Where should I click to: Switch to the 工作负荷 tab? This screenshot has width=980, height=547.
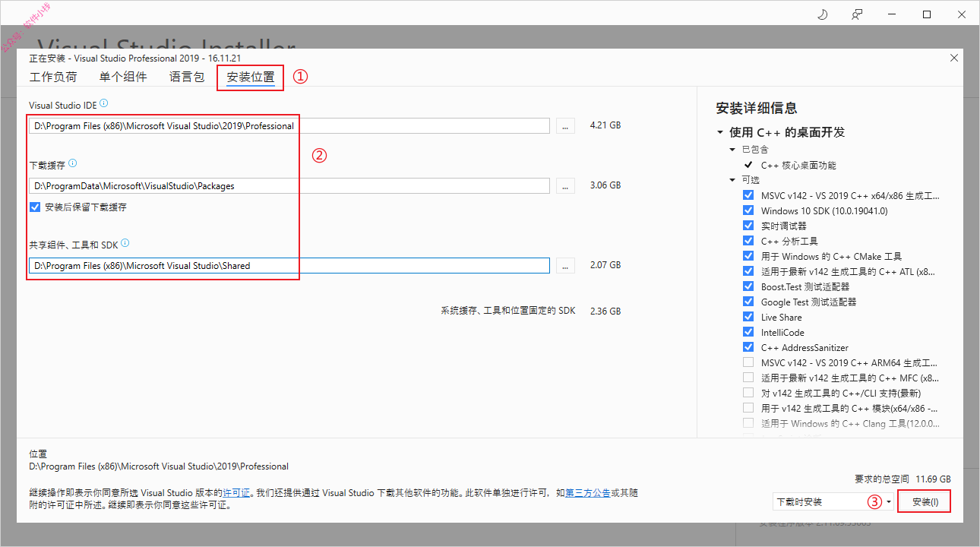(53, 77)
